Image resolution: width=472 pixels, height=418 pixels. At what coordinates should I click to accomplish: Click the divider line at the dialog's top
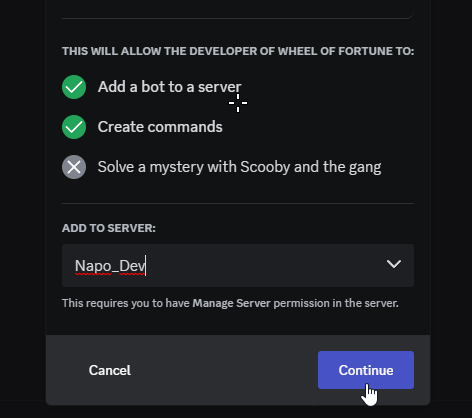tap(238, 18)
